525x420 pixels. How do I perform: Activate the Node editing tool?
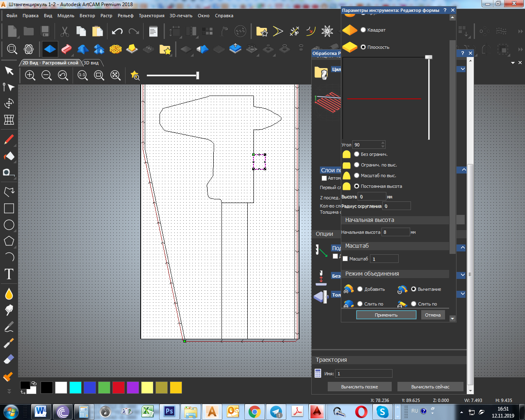point(9,87)
